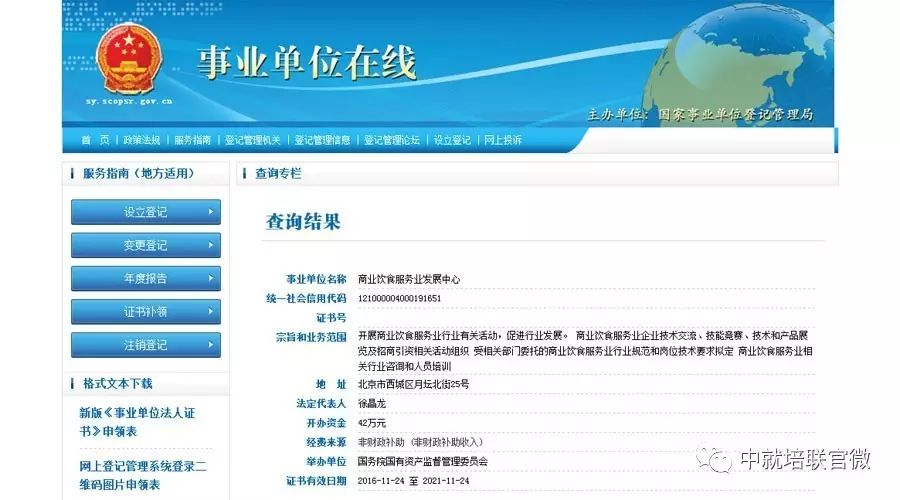Screen dimensions: 900x500
Task: Open 登记管理机关 navigation item
Action: click(x=253, y=140)
